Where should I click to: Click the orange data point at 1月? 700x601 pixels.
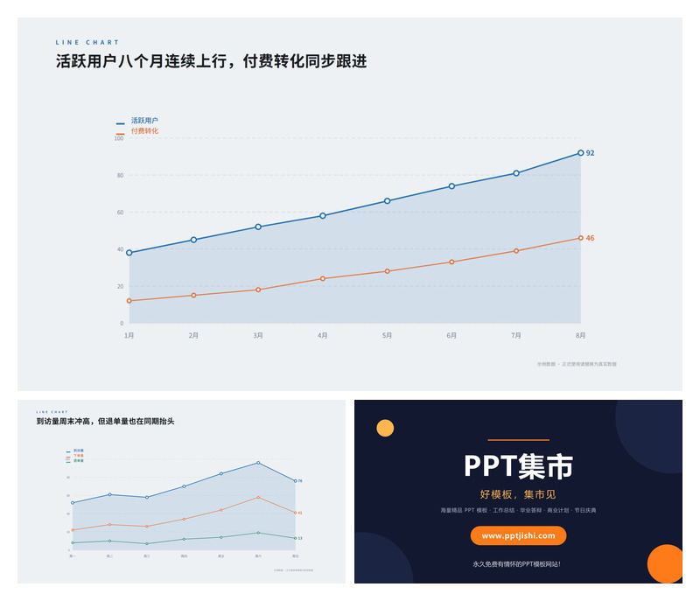tap(129, 301)
